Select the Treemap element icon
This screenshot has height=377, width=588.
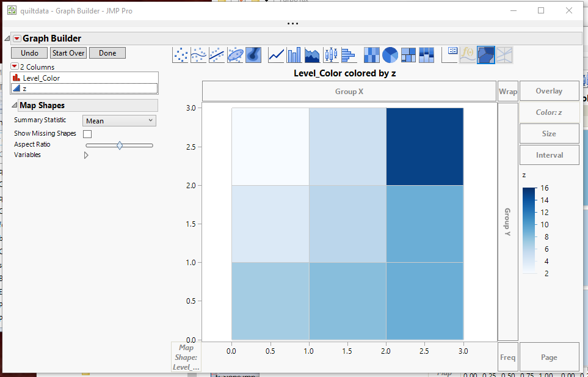[x=408, y=55]
